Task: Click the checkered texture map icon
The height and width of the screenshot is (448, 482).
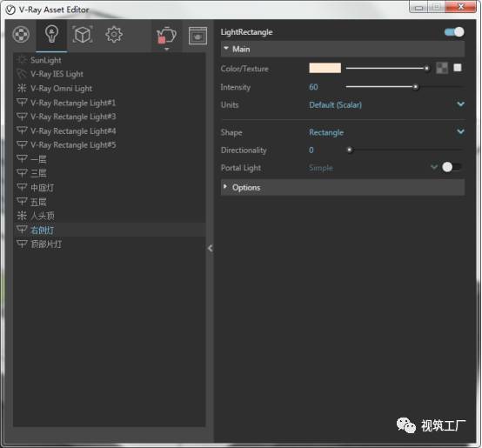Action: 442,68
